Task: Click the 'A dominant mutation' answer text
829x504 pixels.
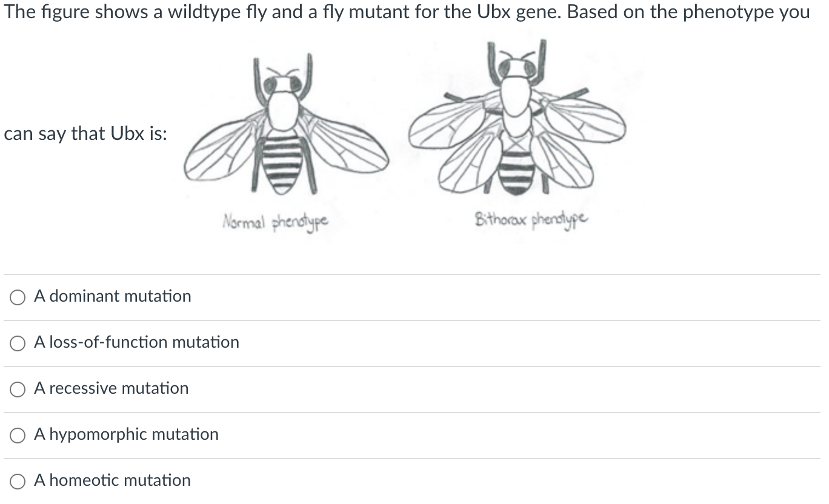Action: point(113,297)
